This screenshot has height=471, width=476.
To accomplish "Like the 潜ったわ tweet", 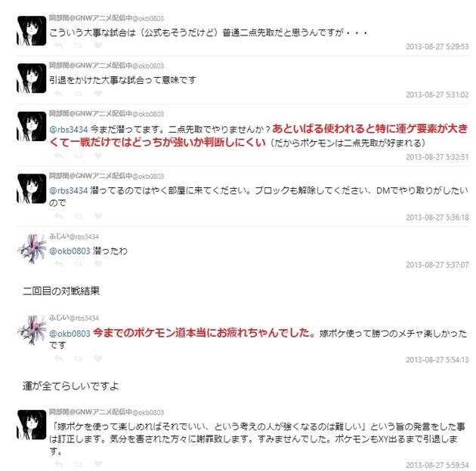I will (97, 264).
